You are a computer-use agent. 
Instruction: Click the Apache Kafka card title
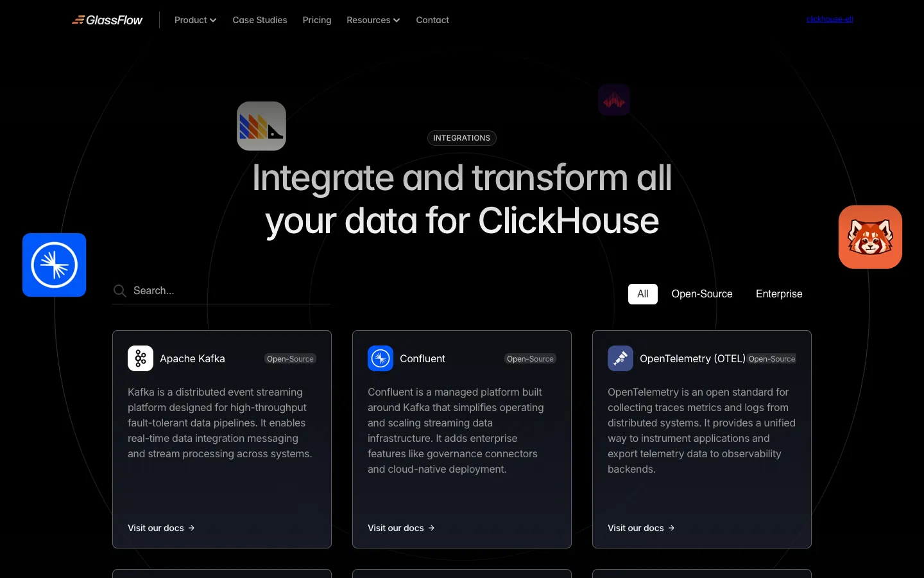(193, 358)
